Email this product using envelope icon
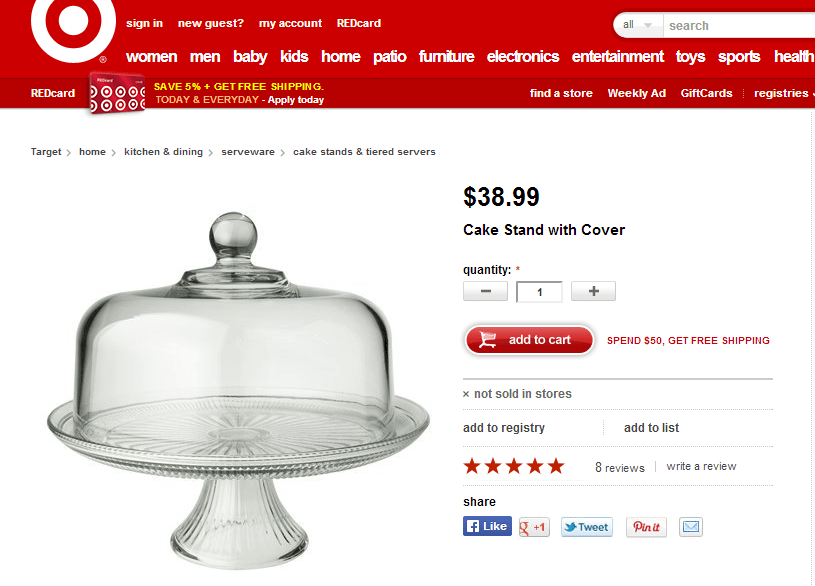815x586 pixels. 691,527
